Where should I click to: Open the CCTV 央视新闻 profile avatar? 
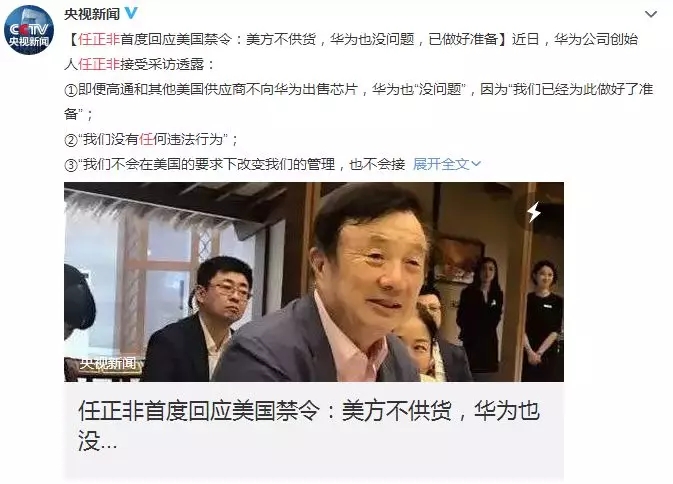(29, 30)
